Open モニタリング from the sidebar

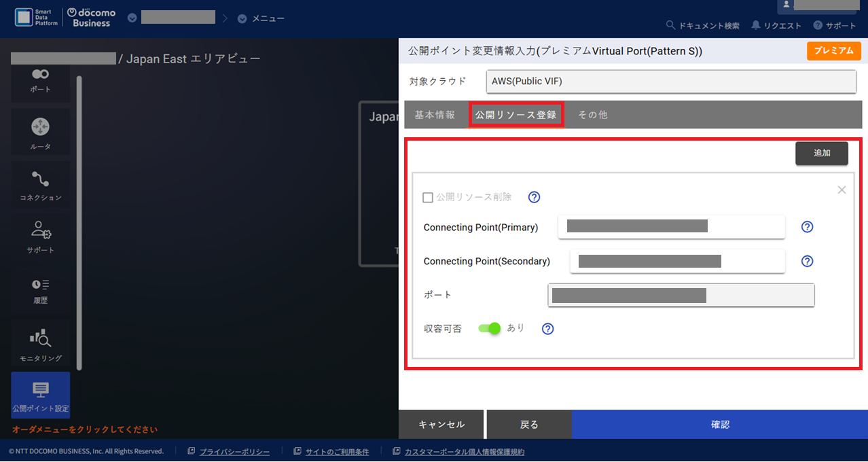40,342
